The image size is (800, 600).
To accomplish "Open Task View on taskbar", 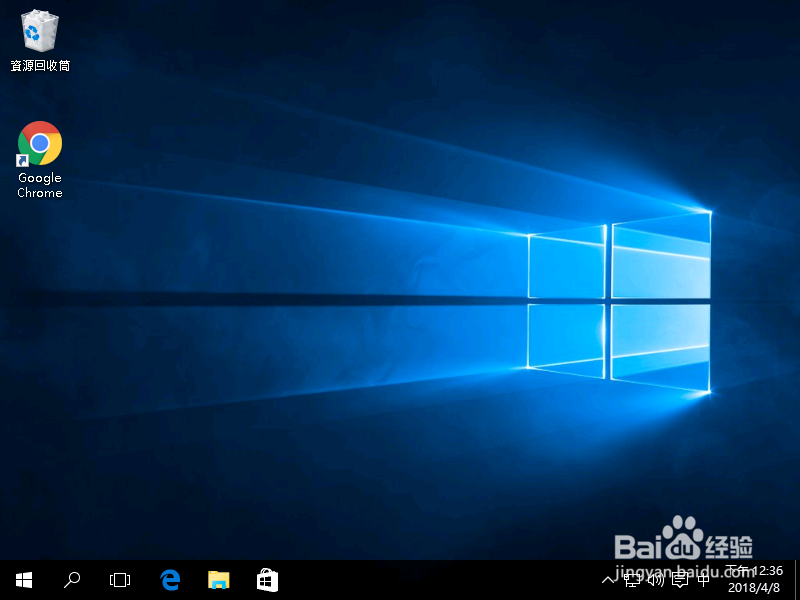I will tap(120, 580).
